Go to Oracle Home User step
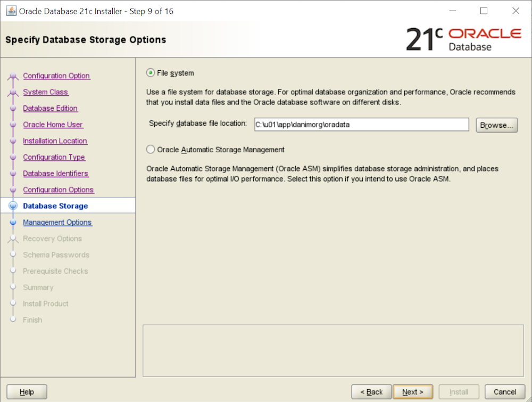532x402 pixels. [53, 125]
